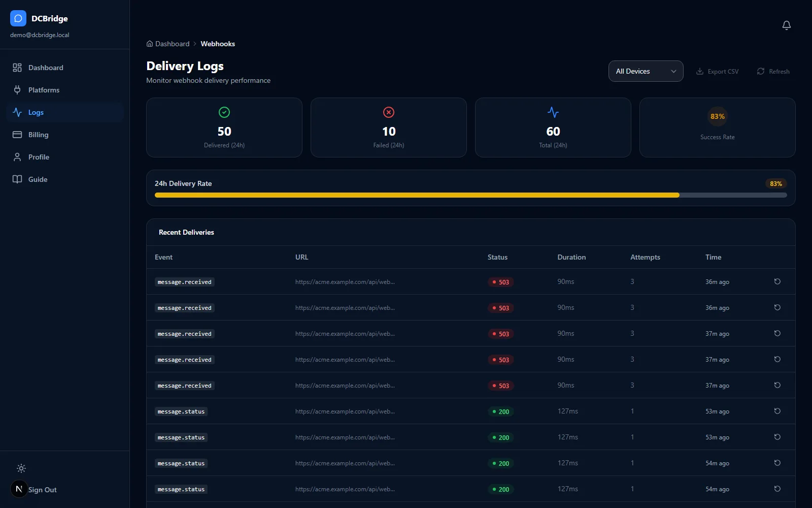Viewport: 812px width, 508px height.
Task: Retry the last 54m ago delivery
Action: (777, 489)
